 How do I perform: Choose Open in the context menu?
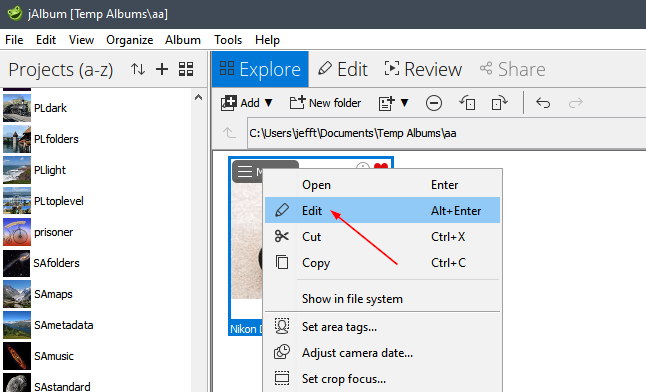point(382,185)
